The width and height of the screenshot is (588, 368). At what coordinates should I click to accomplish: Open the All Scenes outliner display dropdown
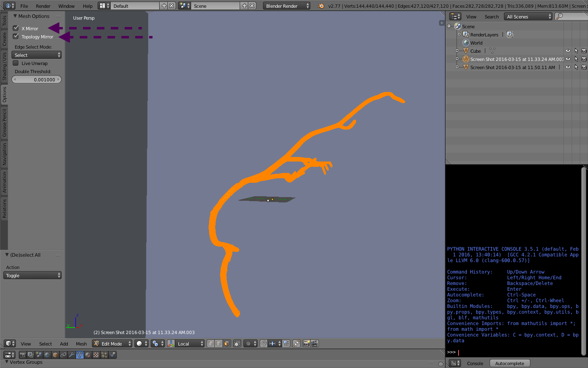coord(528,16)
